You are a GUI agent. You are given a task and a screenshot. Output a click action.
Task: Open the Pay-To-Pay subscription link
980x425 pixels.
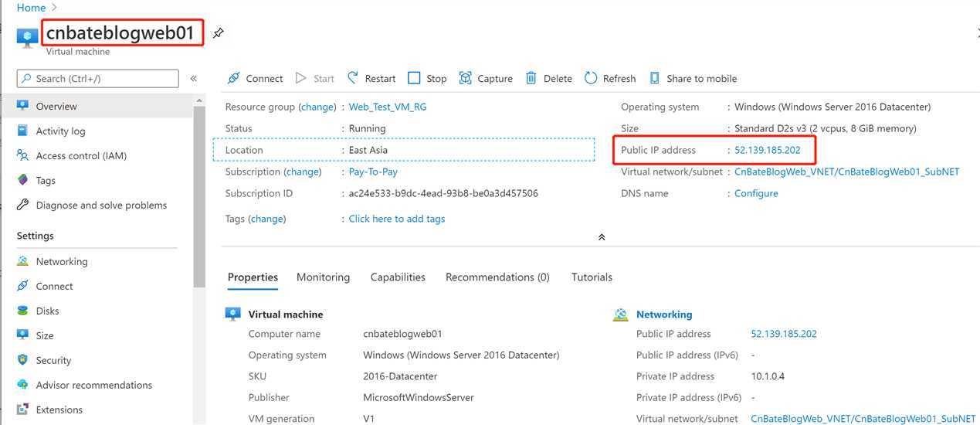[x=373, y=172]
